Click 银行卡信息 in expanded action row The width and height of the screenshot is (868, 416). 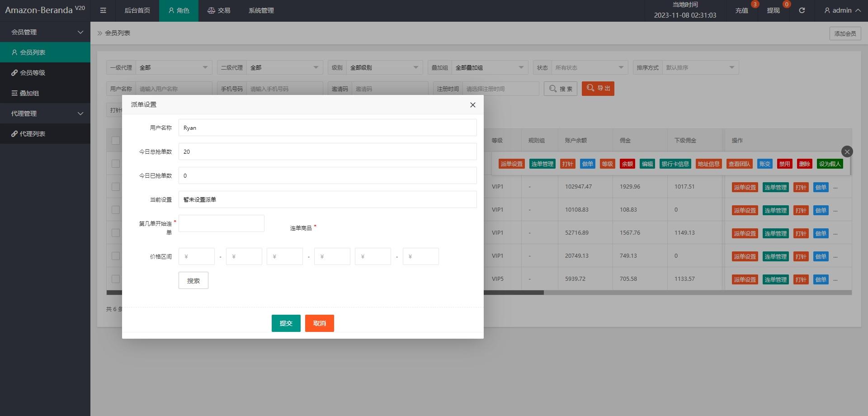point(675,164)
